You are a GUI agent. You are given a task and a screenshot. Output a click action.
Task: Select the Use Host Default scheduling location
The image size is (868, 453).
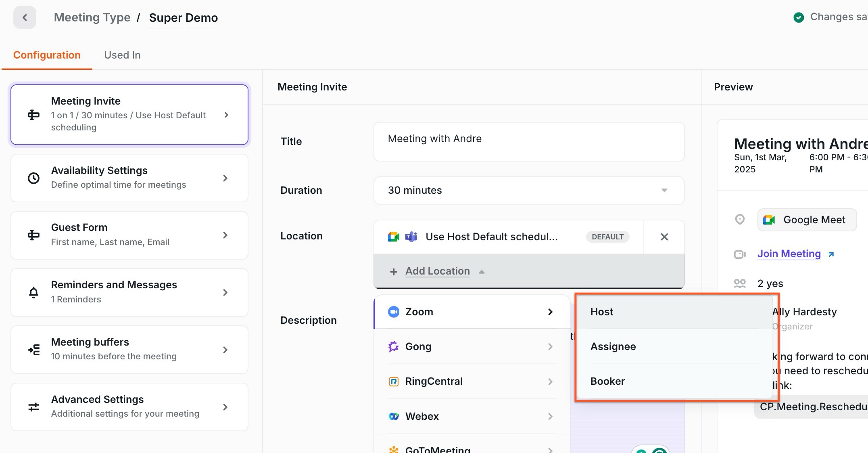pos(509,237)
